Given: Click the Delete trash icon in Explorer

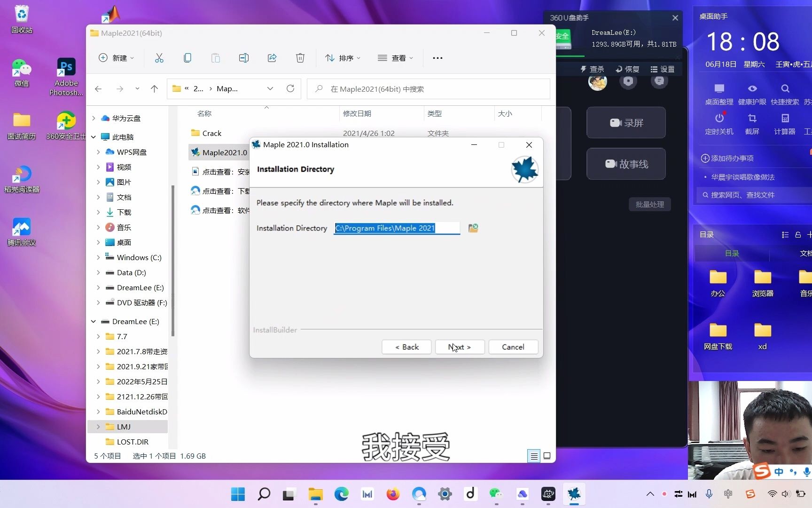Looking at the screenshot, I should [300, 58].
